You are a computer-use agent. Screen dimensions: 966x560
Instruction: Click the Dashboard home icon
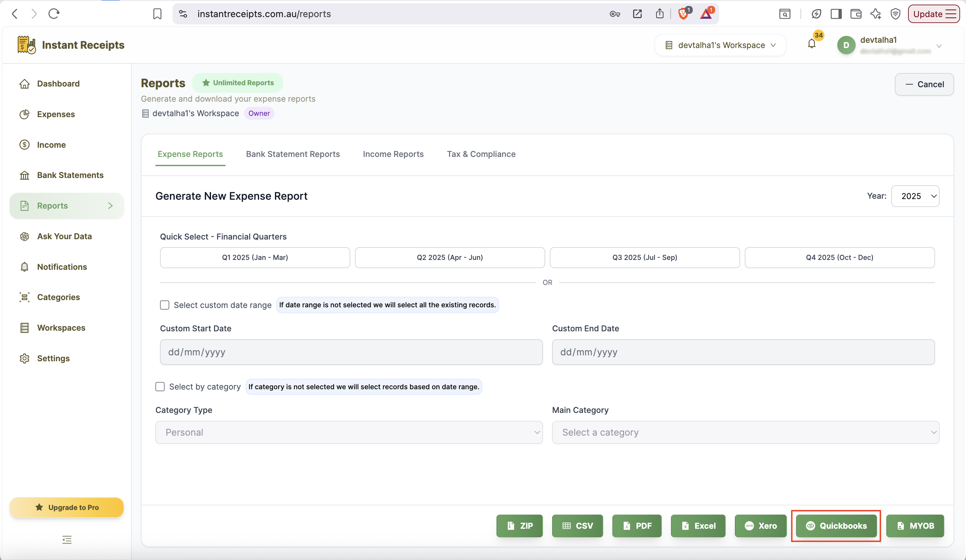click(25, 84)
